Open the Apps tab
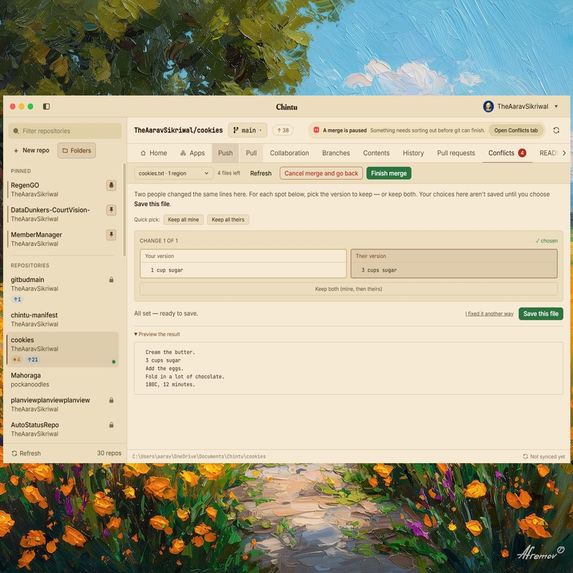This screenshot has width=573, height=573. [192, 153]
